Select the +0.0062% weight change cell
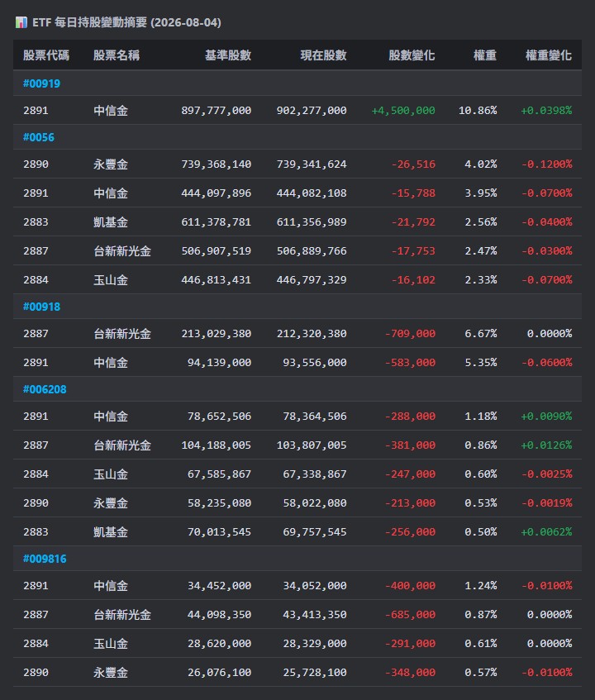Image resolution: width=595 pixels, height=700 pixels. (x=546, y=532)
